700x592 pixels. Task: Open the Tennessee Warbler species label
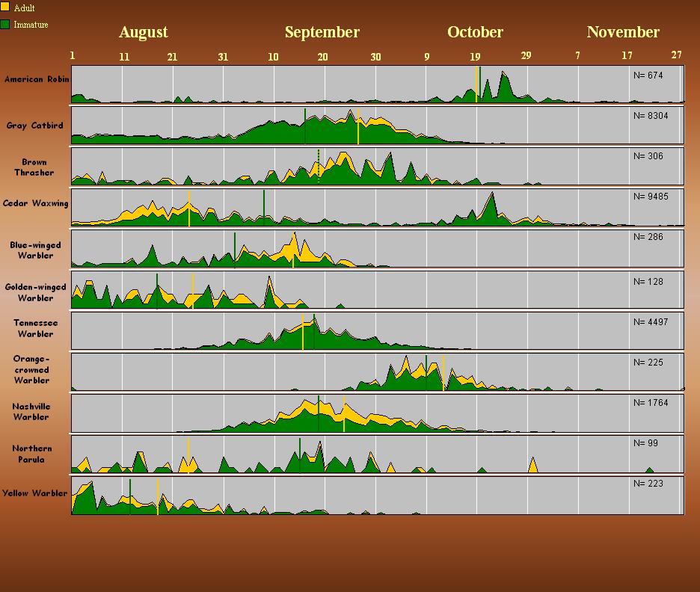tap(35, 328)
